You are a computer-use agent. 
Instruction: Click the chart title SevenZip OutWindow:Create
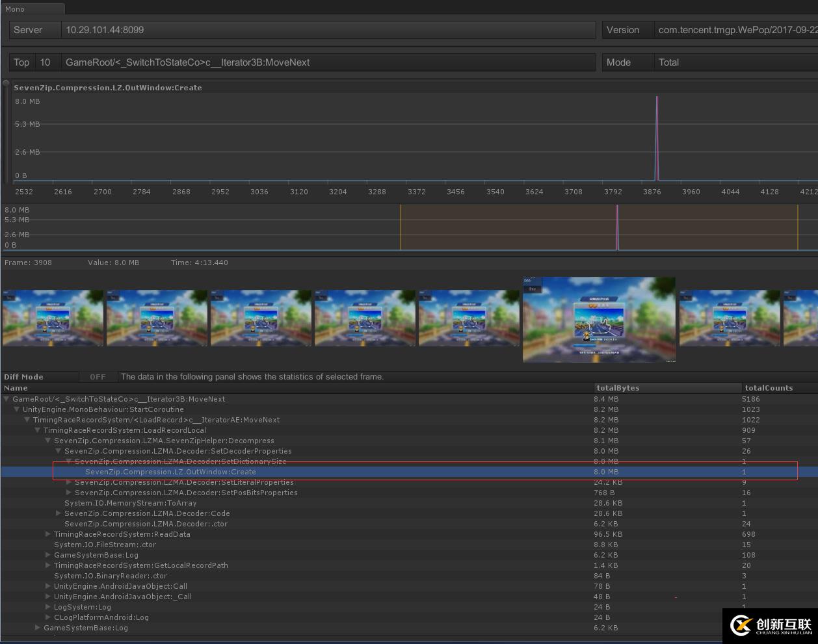(108, 88)
